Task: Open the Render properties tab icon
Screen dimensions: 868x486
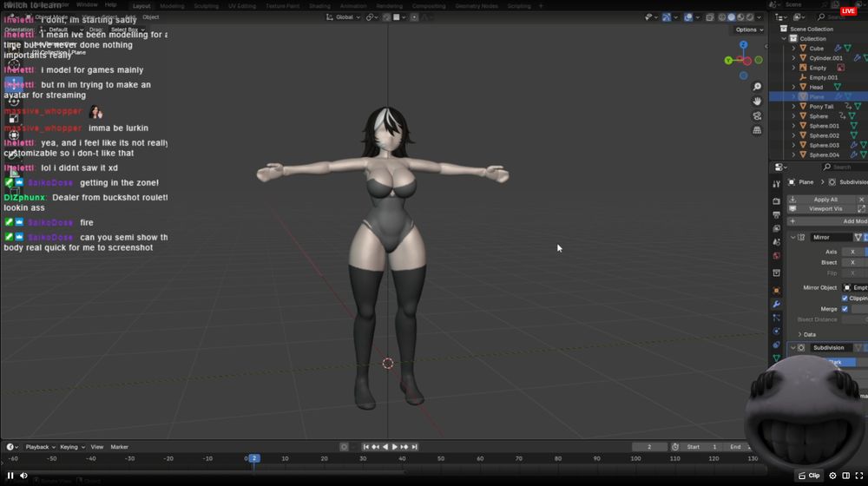Action: click(x=776, y=201)
